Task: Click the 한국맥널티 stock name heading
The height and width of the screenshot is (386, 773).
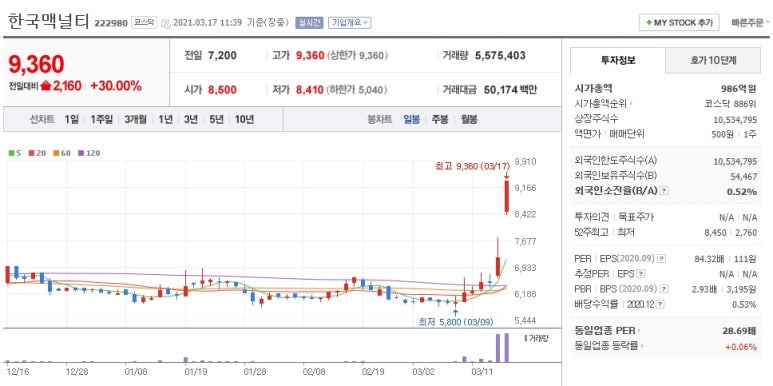Action: 48,22
